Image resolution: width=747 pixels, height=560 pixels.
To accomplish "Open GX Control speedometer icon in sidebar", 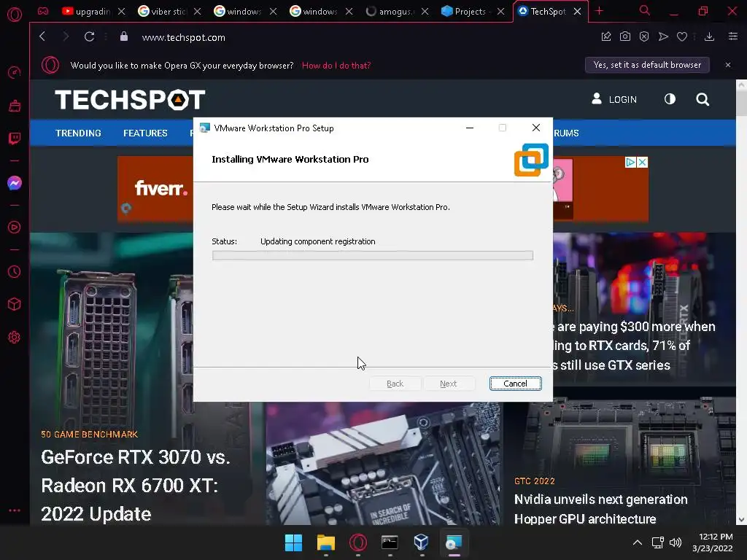I will [15, 72].
